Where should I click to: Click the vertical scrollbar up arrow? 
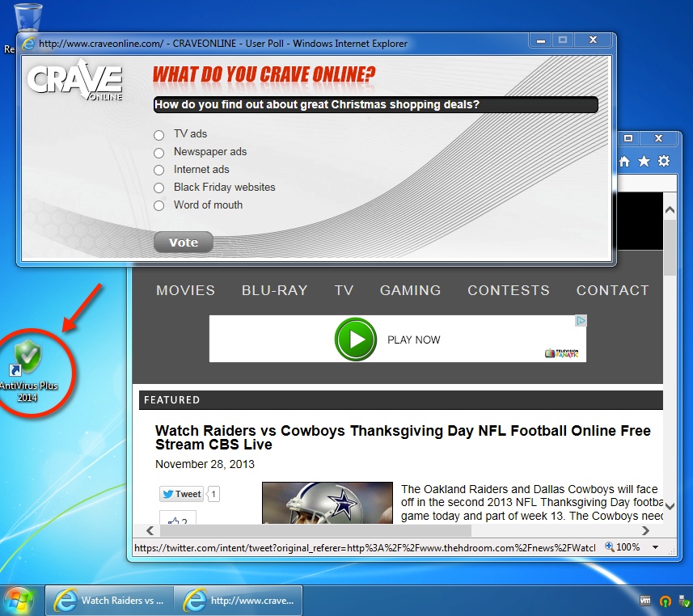[670, 210]
